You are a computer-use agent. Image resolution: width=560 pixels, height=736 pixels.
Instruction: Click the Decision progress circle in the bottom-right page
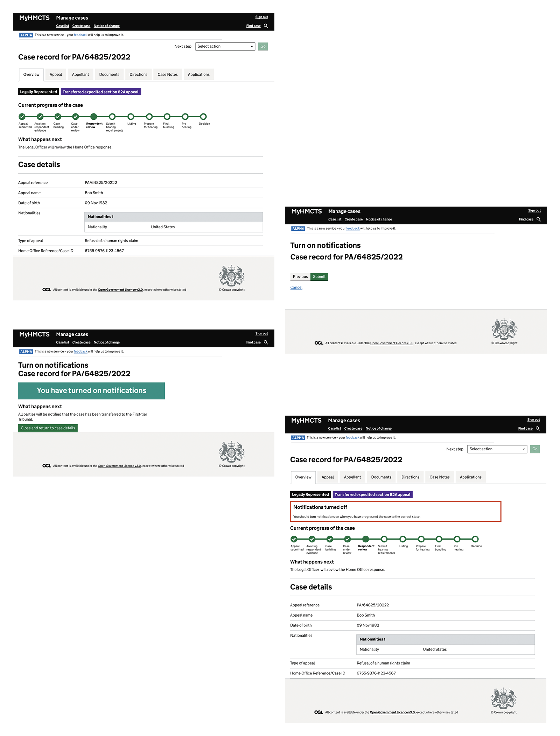tap(475, 539)
